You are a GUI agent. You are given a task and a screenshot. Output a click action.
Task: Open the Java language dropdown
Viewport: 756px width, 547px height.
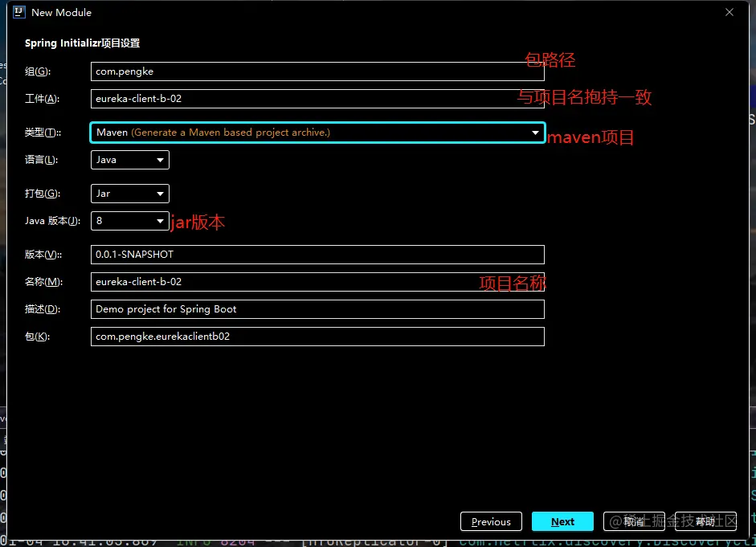coord(129,160)
